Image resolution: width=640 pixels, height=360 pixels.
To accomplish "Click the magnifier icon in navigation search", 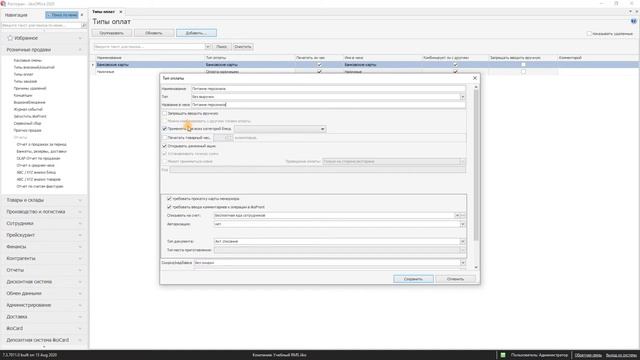I will (x=84, y=25).
